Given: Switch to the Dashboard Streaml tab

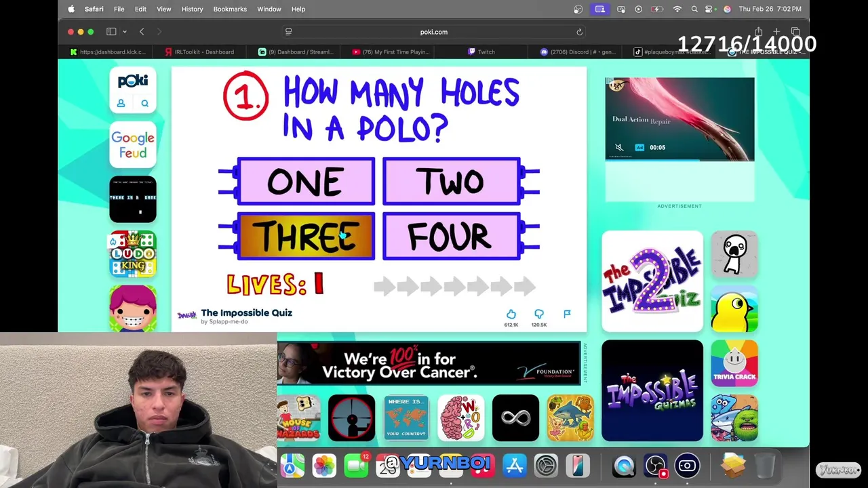Looking at the screenshot, I should click(x=296, y=52).
